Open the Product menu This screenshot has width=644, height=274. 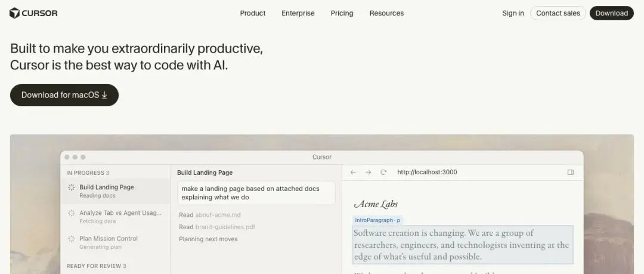(x=253, y=13)
